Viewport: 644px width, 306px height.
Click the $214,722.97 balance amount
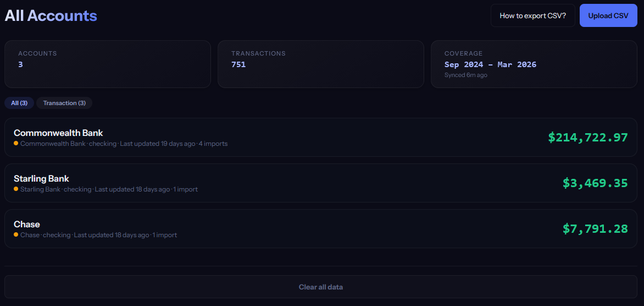587,138
